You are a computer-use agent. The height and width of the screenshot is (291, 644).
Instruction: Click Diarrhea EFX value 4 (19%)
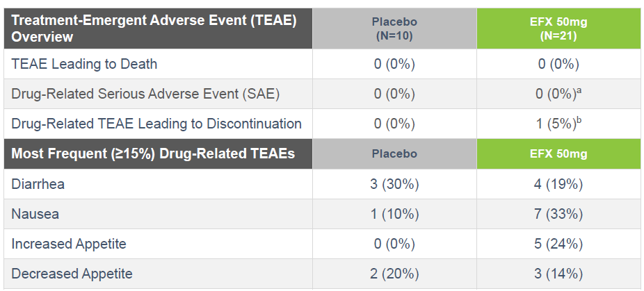coord(558,184)
